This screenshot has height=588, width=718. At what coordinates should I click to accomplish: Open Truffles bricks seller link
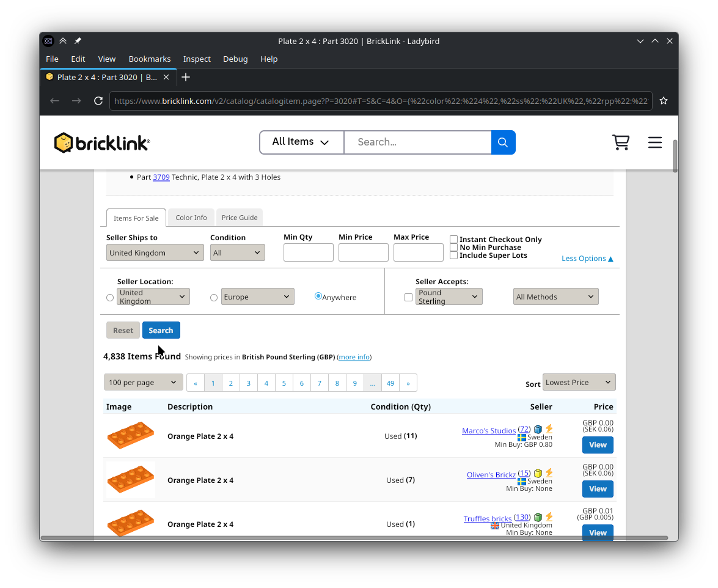pos(487,518)
